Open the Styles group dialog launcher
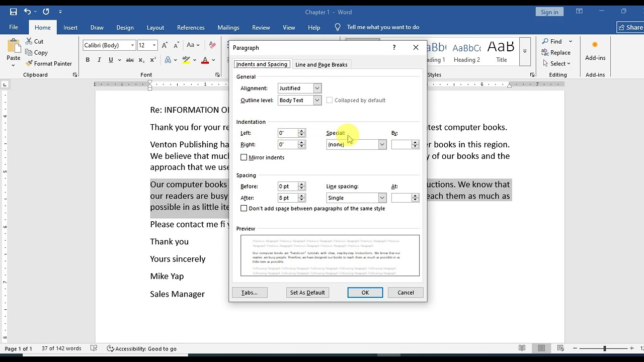 point(532,75)
